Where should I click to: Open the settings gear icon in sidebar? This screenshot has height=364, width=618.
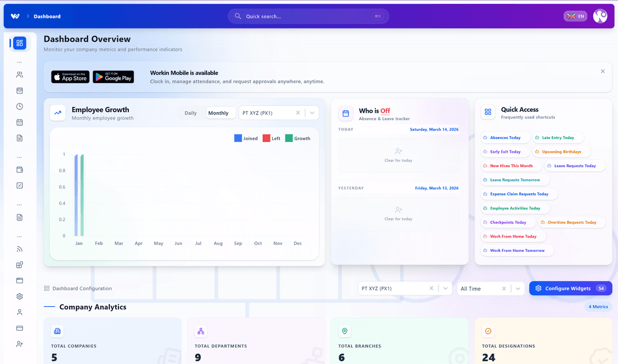pyautogui.click(x=19, y=296)
